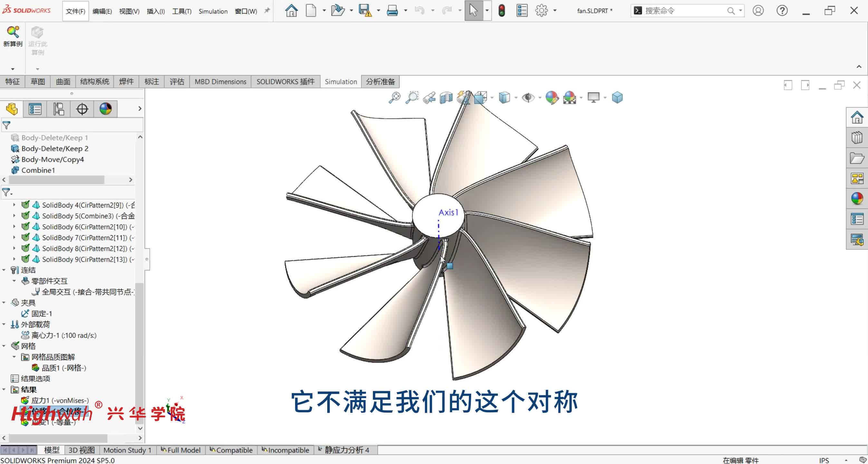The image size is (868, 464).
Task: Expand the SolidBody 5(Combine3) tree node
Action: tap(14, 216)
